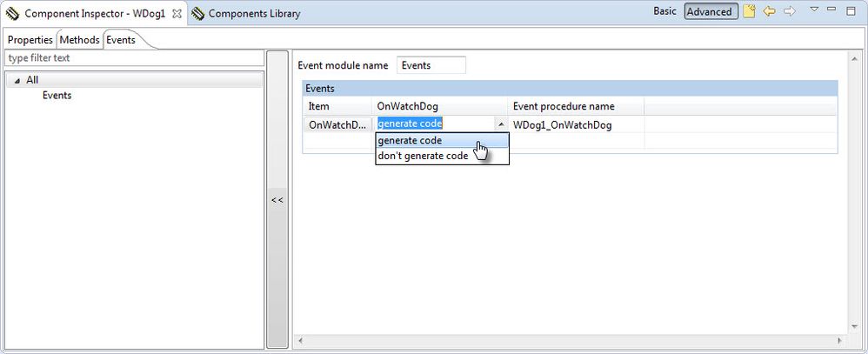The height and width of the screenshot is (354, 868).
Task: Collapse the All tree node
Action: click(x=17, y=80)
